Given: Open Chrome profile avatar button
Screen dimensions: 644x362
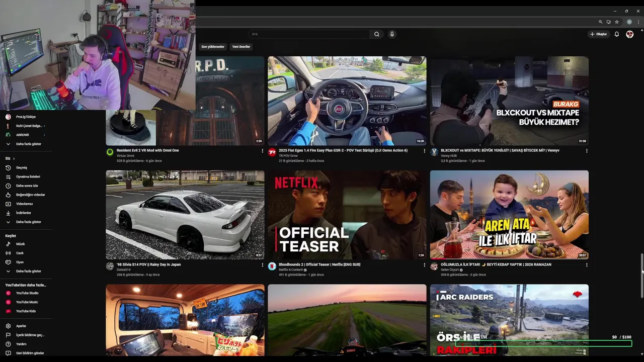Looking at the screenshot, I should point(629,22).
